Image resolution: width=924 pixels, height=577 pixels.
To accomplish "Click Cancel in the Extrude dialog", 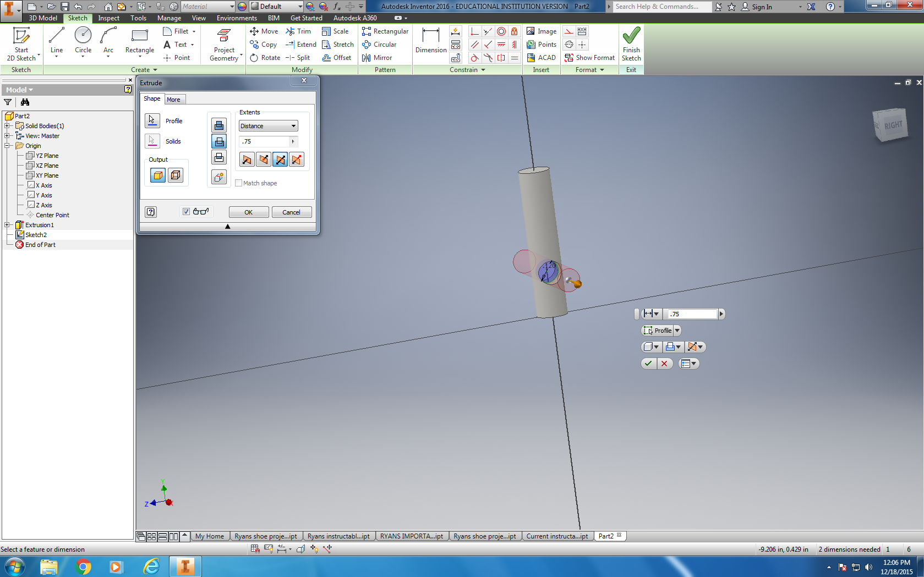I will [292, 212].
